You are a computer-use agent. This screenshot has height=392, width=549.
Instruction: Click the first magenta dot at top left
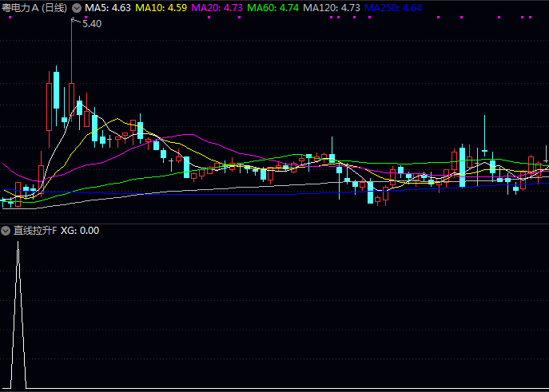(x=9, y=17)
